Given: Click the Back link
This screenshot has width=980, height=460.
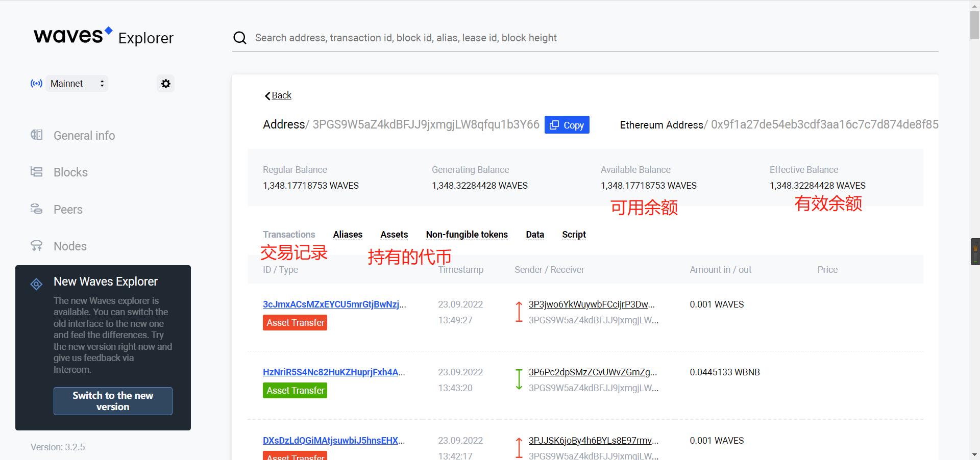Looking at the screenshot, I should tap(280, 95).
